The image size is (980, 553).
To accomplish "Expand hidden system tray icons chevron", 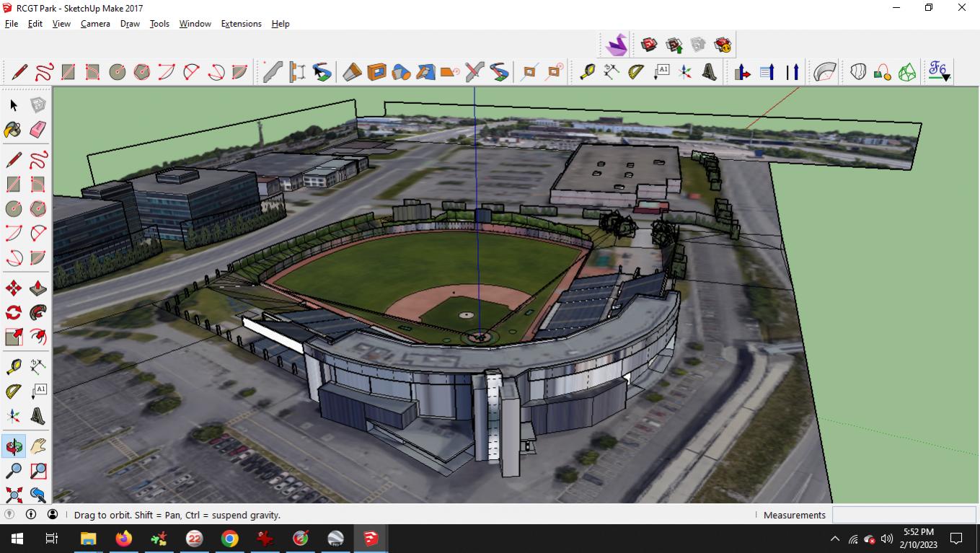I will (835, 539).
